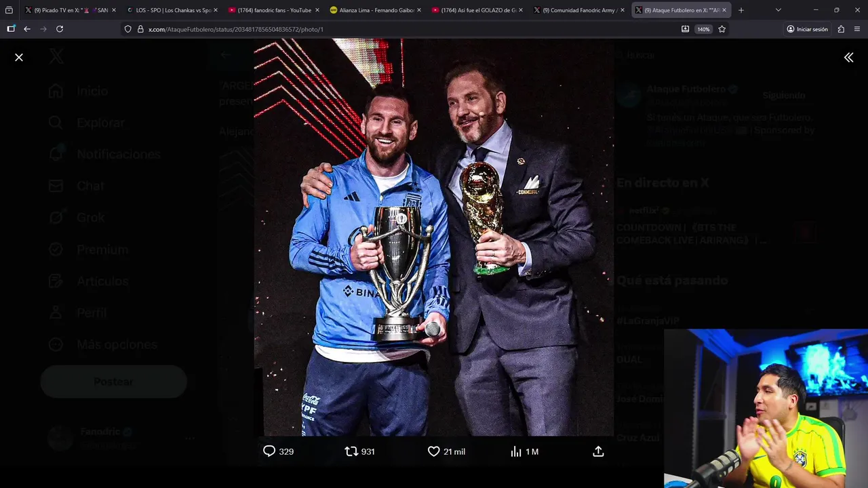Go back with the browser back arrow
Viewport: 868px width, 488px height.
pyautogui.click(x=27, y=29)
